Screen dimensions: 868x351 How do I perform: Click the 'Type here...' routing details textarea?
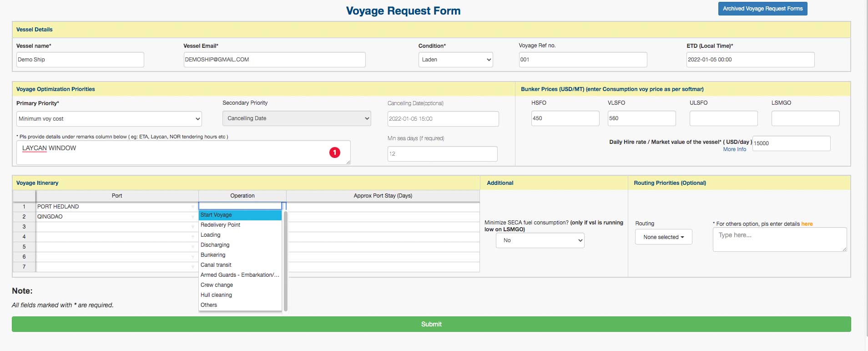click(780, 239)
